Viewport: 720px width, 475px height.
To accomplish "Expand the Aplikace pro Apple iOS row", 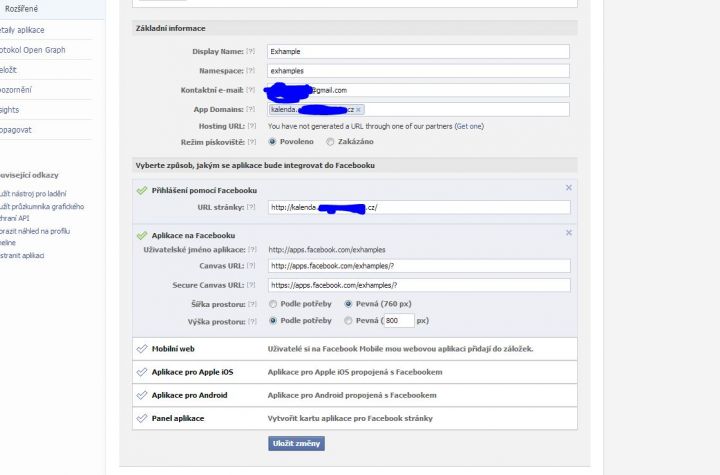I will pos(354,372).
